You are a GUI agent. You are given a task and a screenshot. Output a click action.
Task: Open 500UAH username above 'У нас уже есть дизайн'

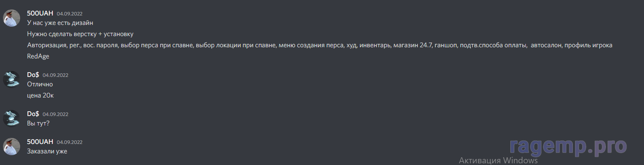click(40, 13)
